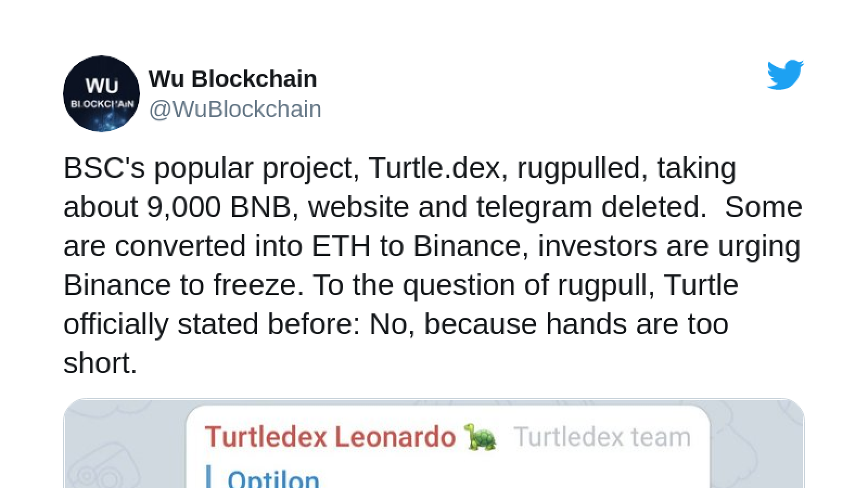Viewport: 868px width, 488px height.
Task: Click the Twitter bird logo
Action: point(785,75)
